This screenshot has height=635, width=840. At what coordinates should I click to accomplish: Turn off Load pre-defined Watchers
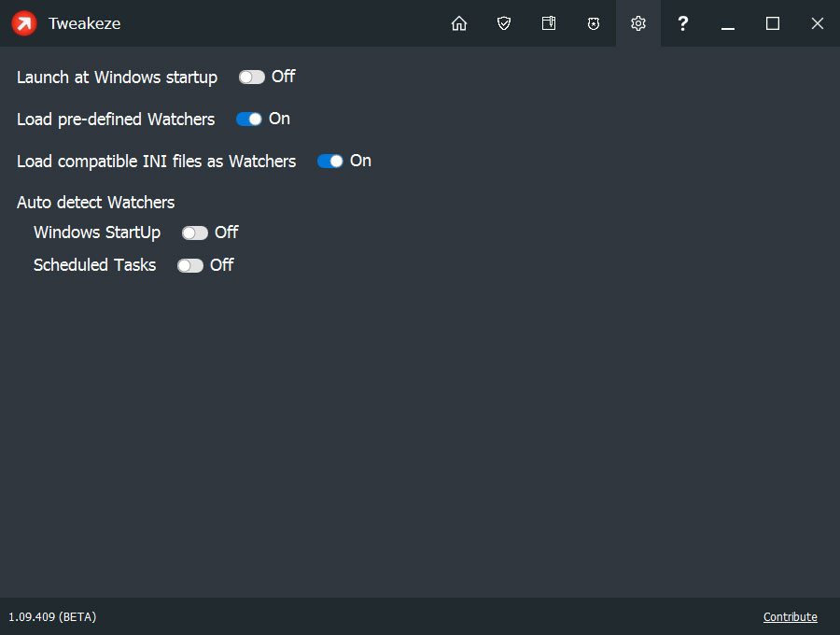tap(248, 120)
